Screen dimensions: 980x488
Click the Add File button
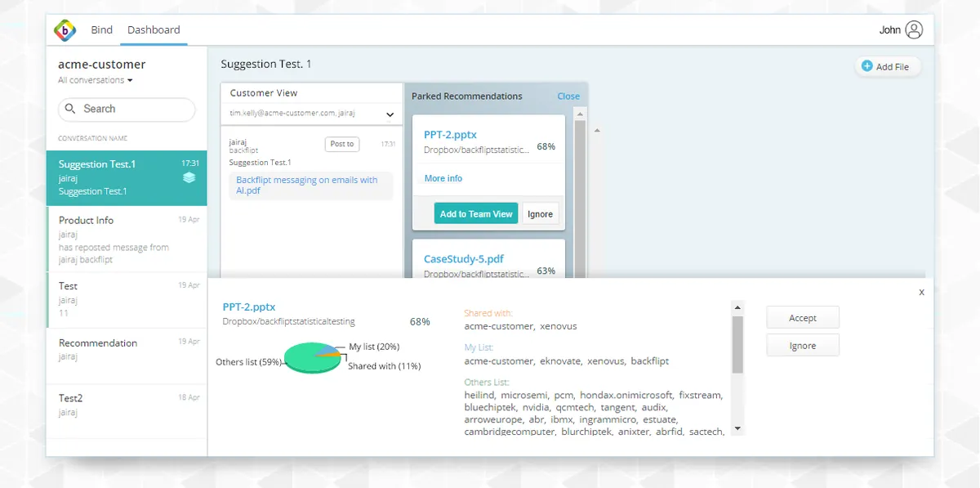888,67
